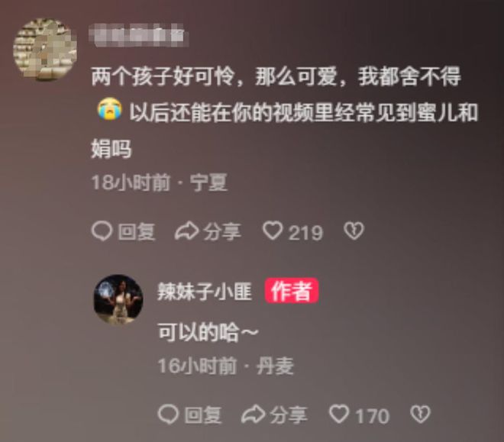Click the blurred username of the first commenter

(138, 35)
